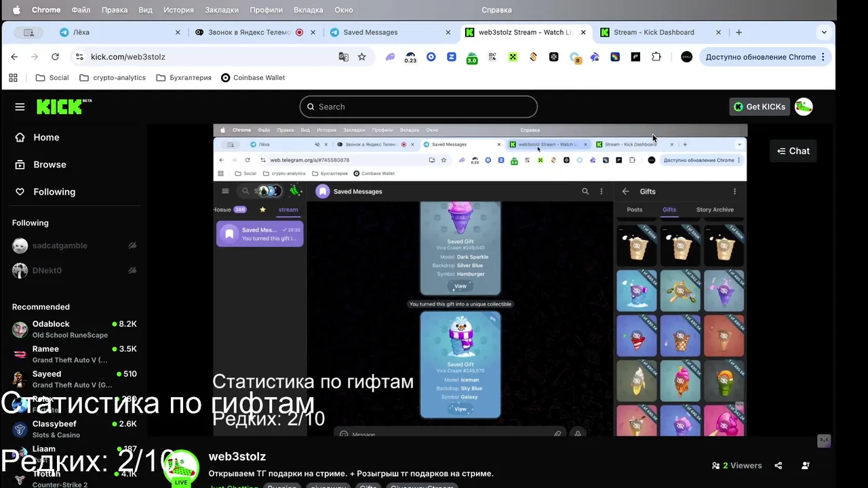This screenshot has height=488, width=868.
Task: Open the Coinbase Wallet bookmark
Action: click(x=253, y=78)
